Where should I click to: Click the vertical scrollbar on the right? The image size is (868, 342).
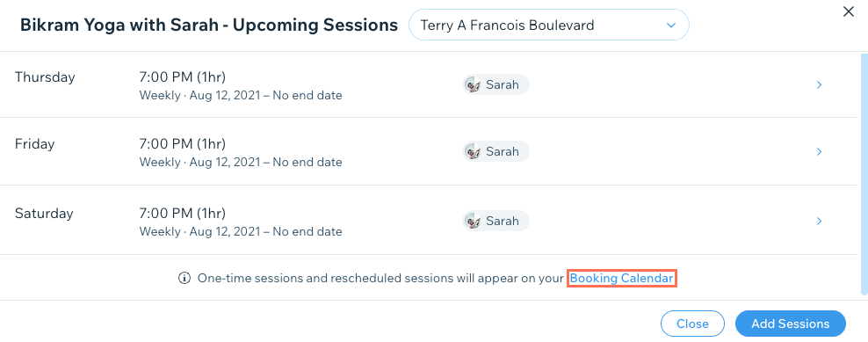pyautogui.click(x=864, y=173)
